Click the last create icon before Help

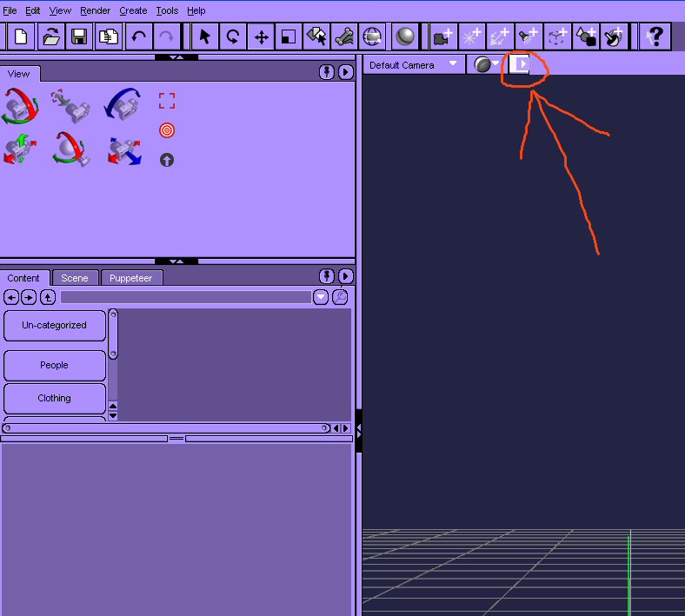[614, 36]
